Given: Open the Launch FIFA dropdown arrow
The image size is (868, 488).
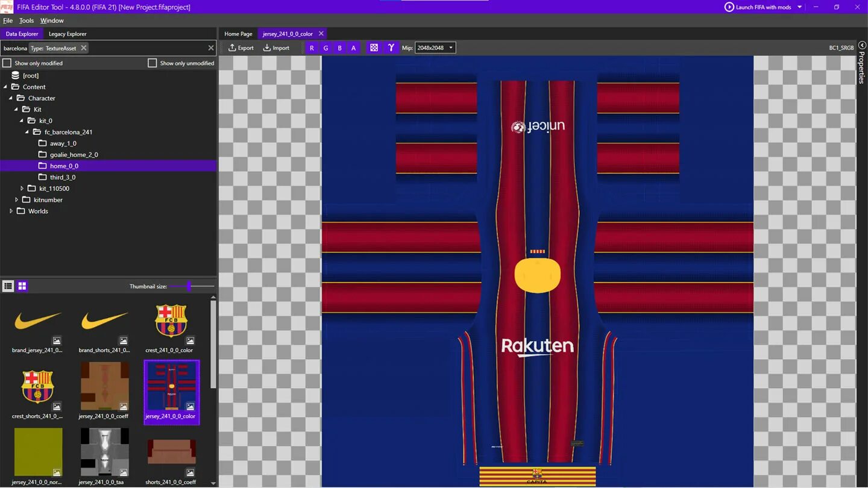Looking at the screenshot, I should point(800,7).
